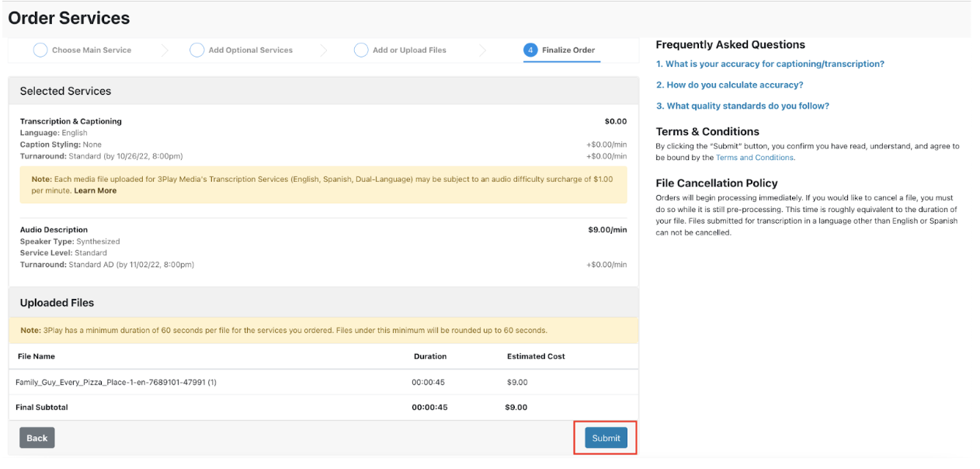The width and height of the screenshot is (980, 469).
Task: Click the Choose Main Service step circle
Action: tap(40, 50)
